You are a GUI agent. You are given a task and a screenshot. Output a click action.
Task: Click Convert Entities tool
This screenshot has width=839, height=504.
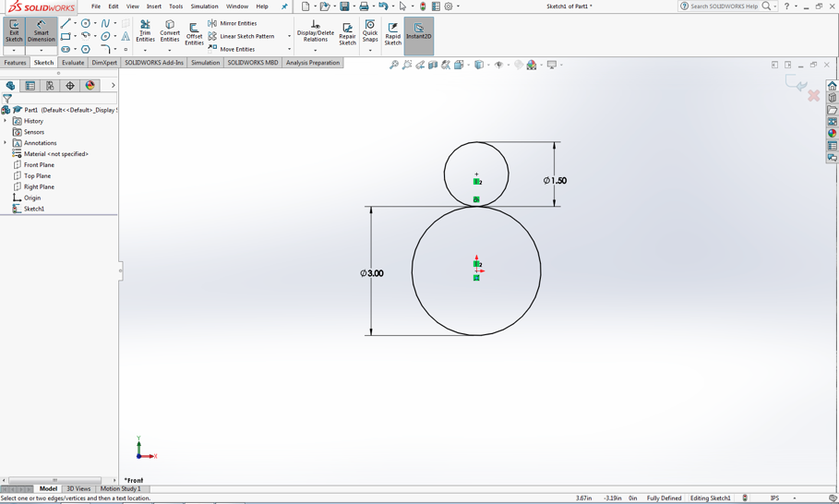(170, 31)
